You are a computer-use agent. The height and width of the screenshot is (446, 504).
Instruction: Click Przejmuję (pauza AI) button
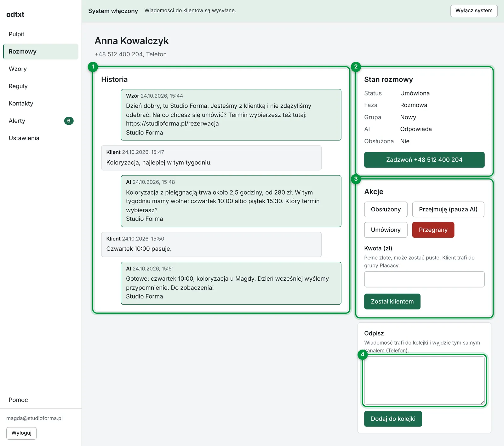pyautogui.click(x=448, y=209)
